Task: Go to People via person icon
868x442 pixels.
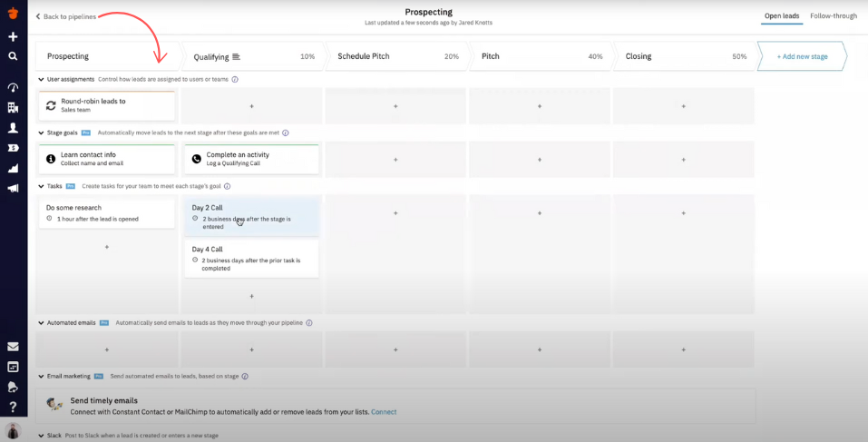Action: click(13, 127)
